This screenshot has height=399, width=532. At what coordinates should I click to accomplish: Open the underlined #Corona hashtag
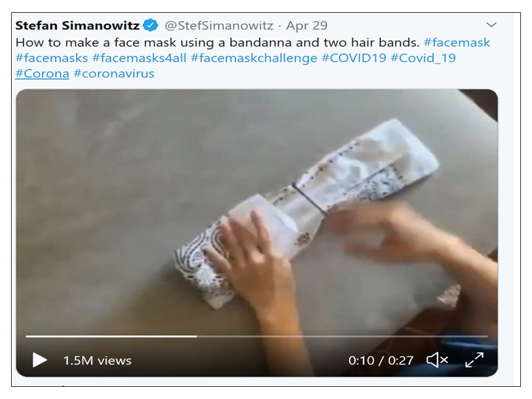[x=42, y=74]
